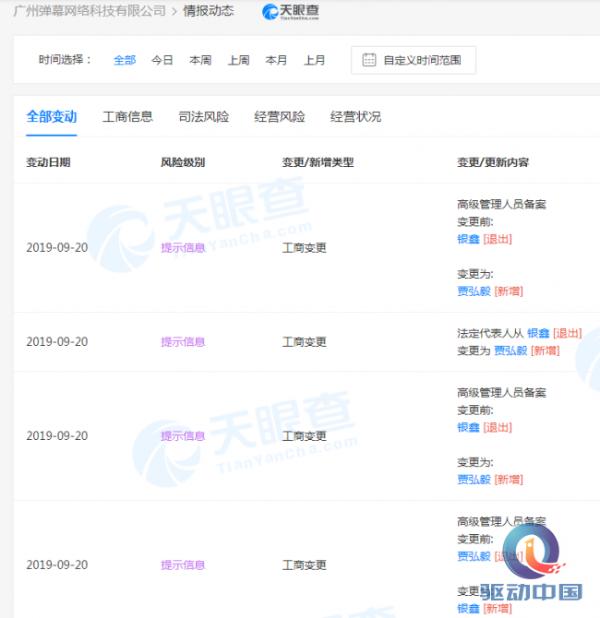This screenshot has height=618, width=600.
Task: Open 贾弘毅 [新增] link in first row
Action: (x=490, y=291)
